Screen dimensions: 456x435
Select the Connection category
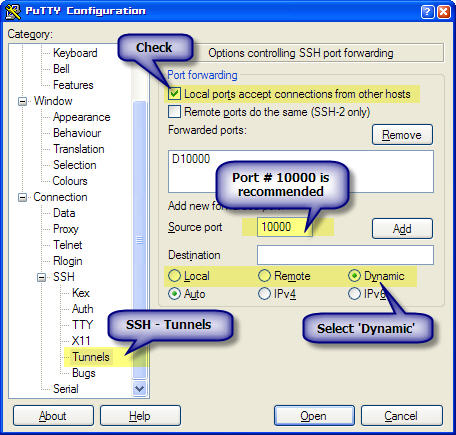point(60,197)
